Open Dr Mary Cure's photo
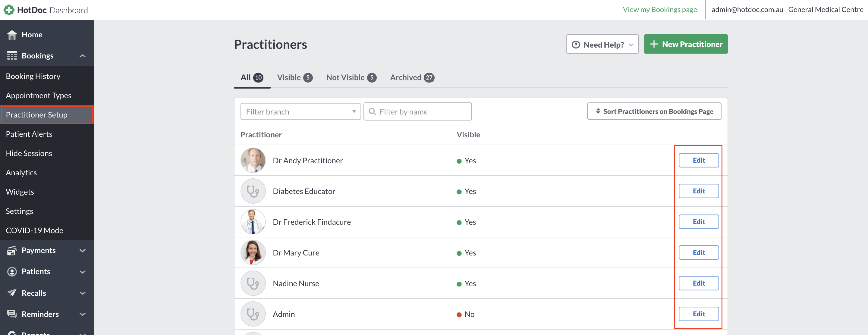Viewport: 868px width, 335px height. (x=253, y=252)
